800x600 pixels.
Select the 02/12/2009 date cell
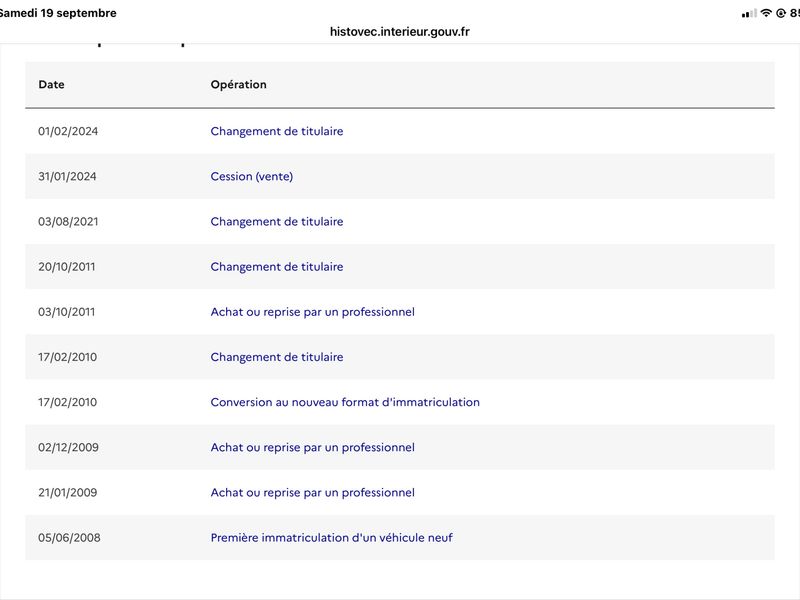click(68, 447)
